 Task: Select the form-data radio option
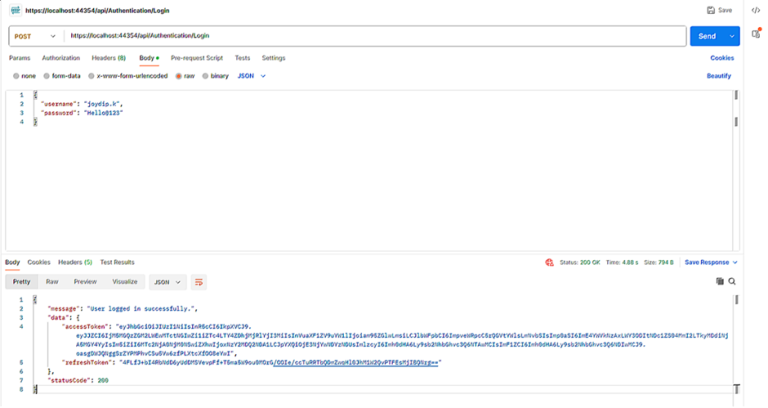point(47,76)
